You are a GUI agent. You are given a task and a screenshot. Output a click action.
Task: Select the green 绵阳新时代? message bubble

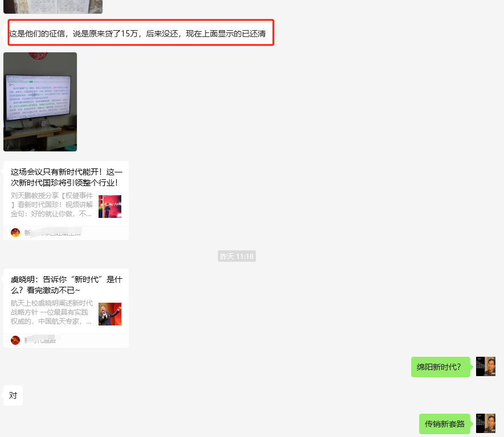(x=440, y=367)
